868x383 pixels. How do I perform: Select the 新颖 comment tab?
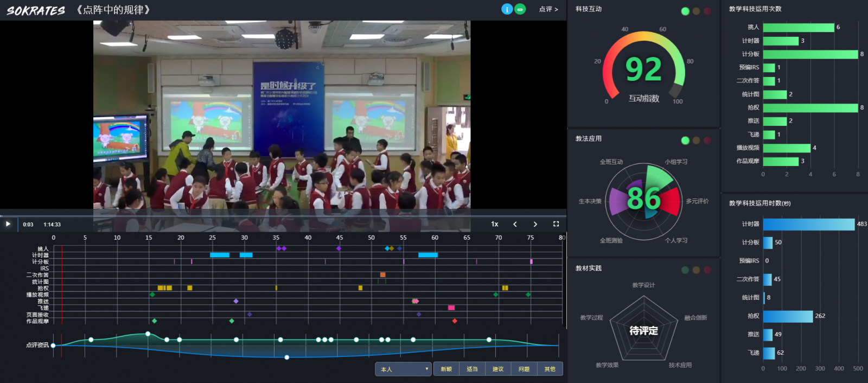tap(446, 369)
